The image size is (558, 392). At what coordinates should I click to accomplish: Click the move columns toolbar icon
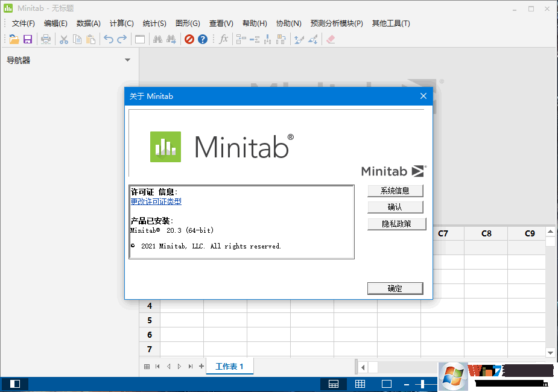click(281, 39)
